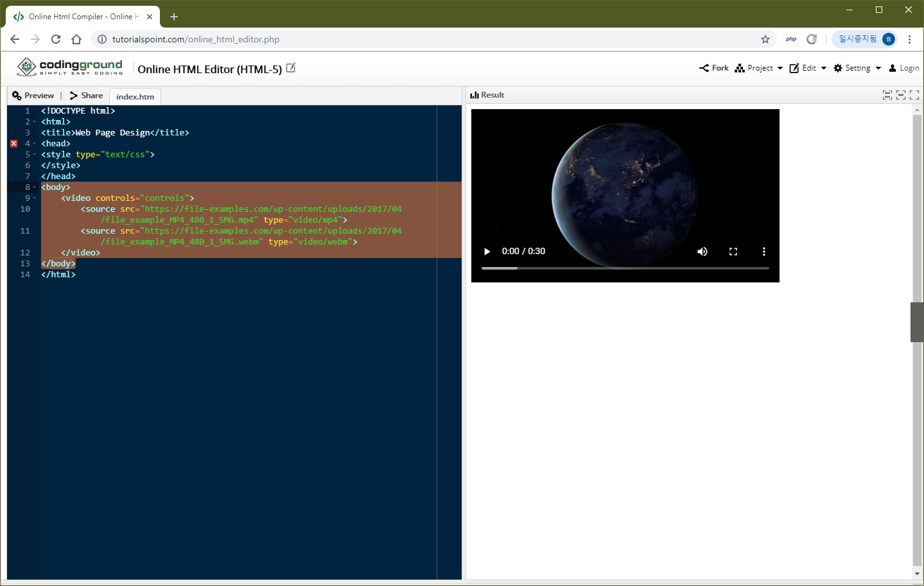Open the Edit menu
The height and width of the screenshot is (586, 924).
point(807,68)
